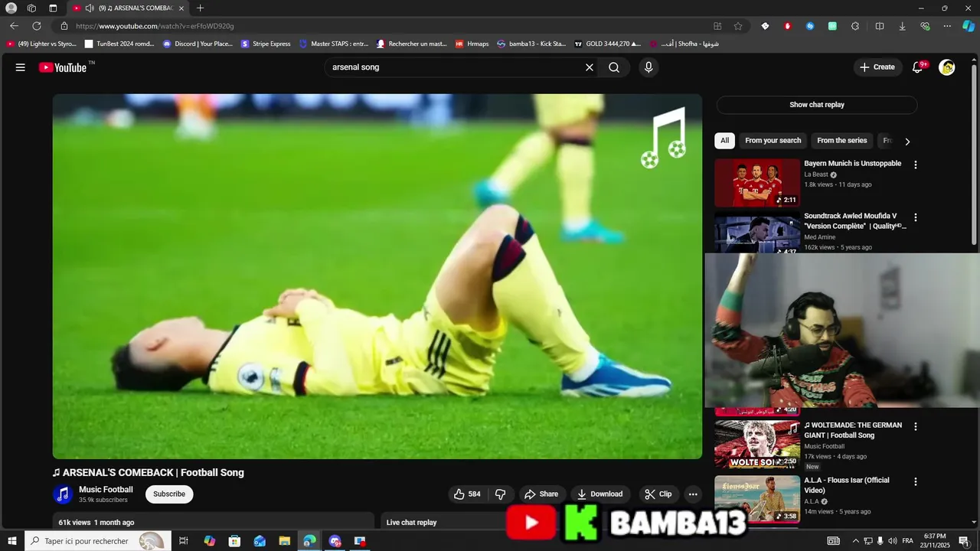Open the workspaces icon in title bar

point(31,8)
